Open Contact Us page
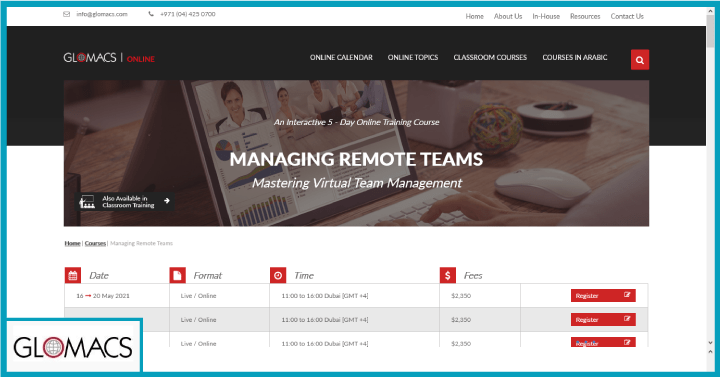 (627, 16)
